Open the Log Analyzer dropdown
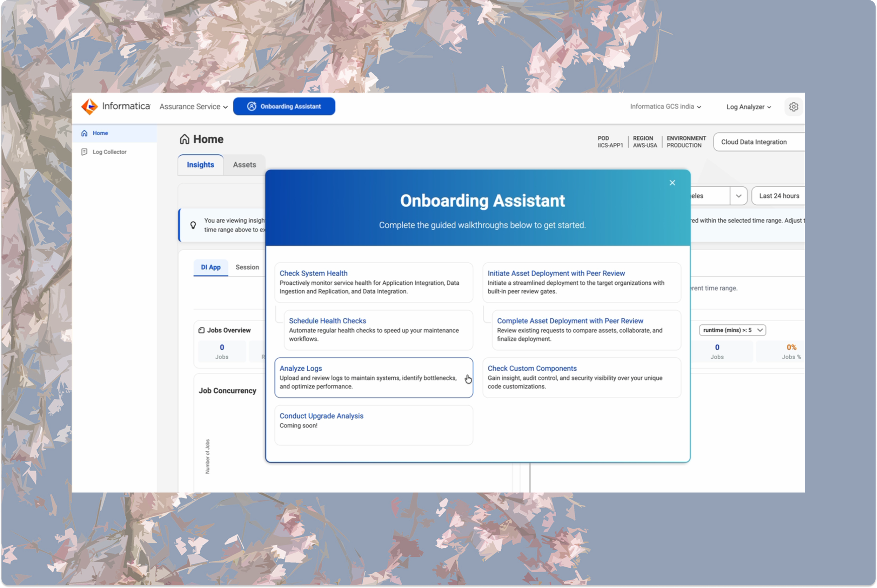 [x=748, y=107]
